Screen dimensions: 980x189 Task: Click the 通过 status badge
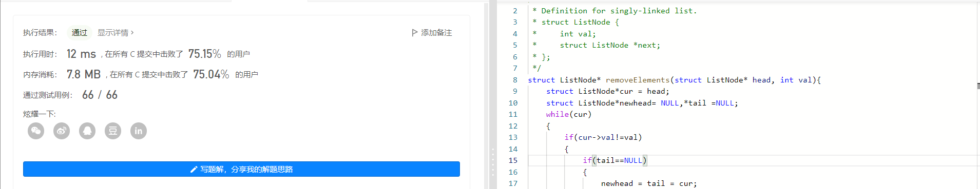pyautogui.click(x=80, y=33)
